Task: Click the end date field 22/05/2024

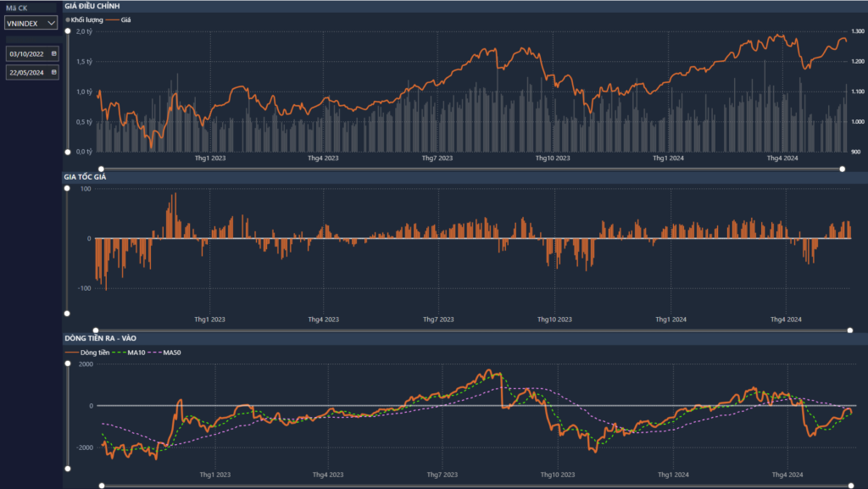Action: tap(27, 73)
